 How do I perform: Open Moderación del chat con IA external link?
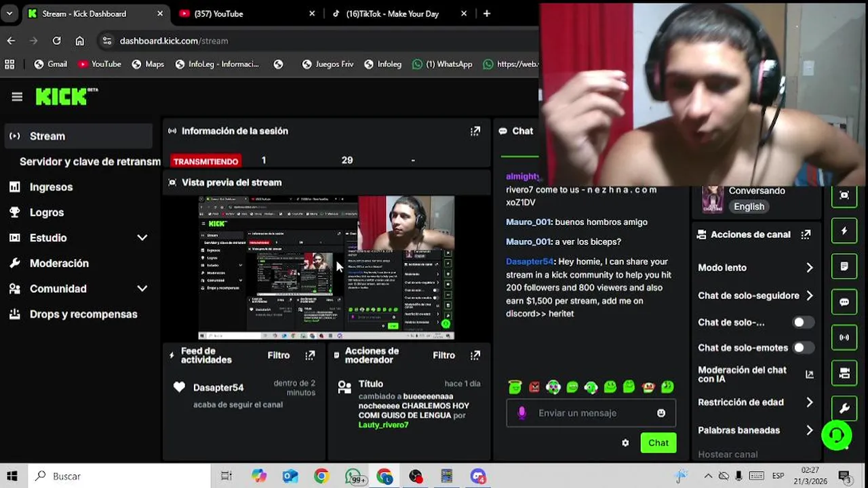809,374
